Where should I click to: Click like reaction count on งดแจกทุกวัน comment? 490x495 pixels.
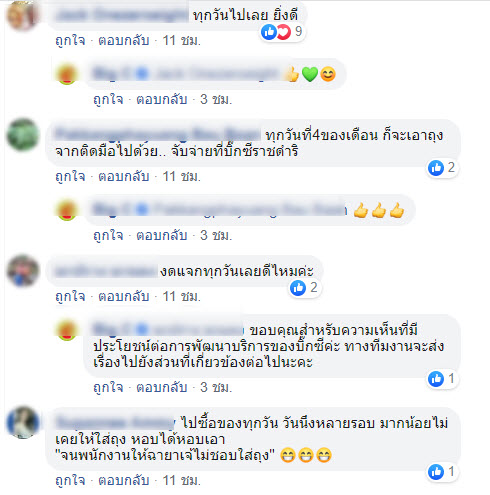tap(304, 288)
